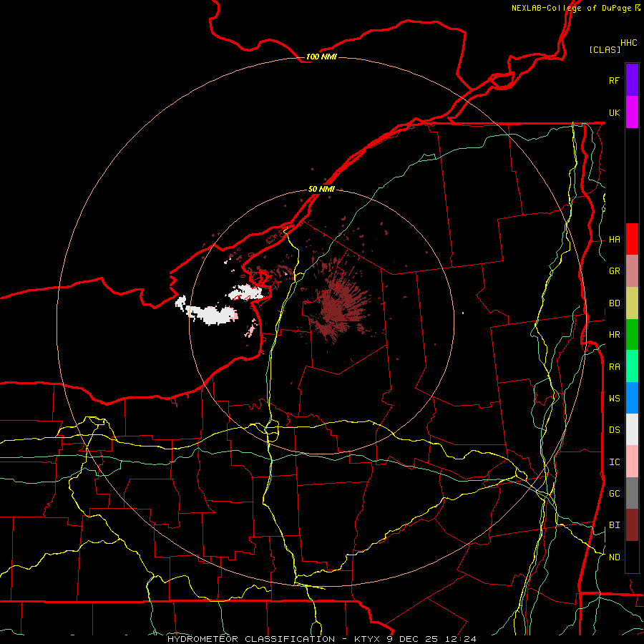
Task: Click the large white dry snow echo
Action: click(x=211, y=314)
